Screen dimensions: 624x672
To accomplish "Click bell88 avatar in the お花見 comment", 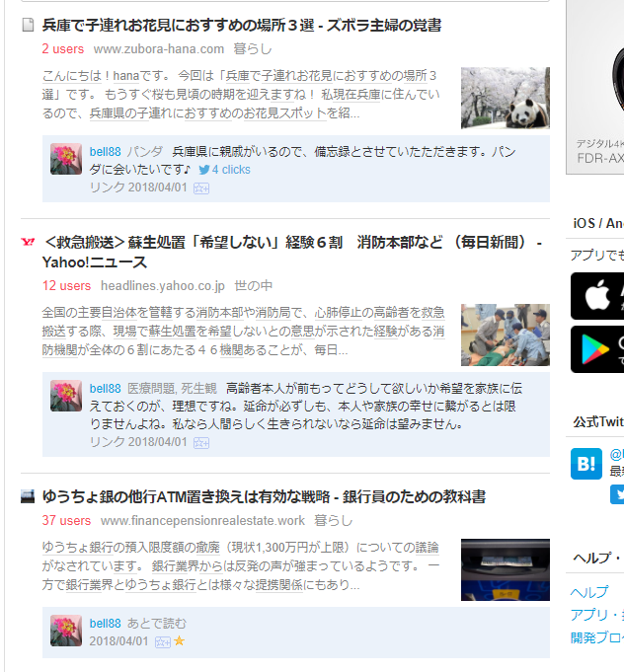I will [66, 159].
